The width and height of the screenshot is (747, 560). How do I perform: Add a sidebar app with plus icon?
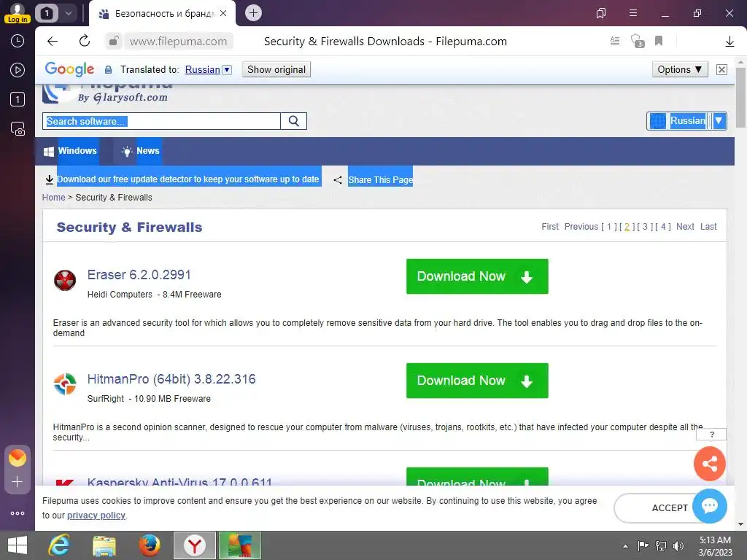coord(18,482)
